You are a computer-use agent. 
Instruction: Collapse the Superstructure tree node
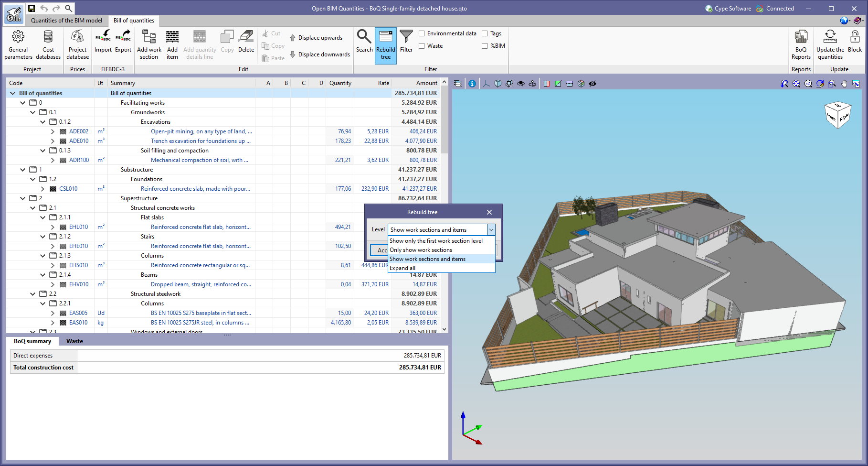[22, 198]
